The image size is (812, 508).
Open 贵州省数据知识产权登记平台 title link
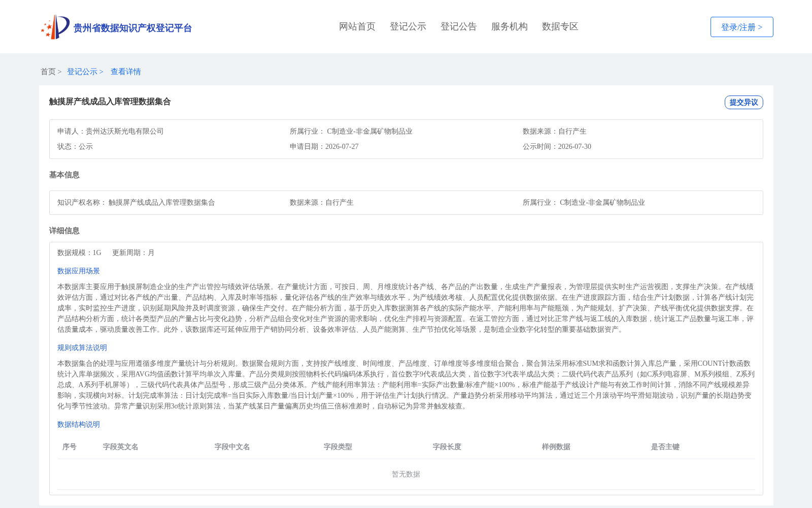[x=132, y=28]
